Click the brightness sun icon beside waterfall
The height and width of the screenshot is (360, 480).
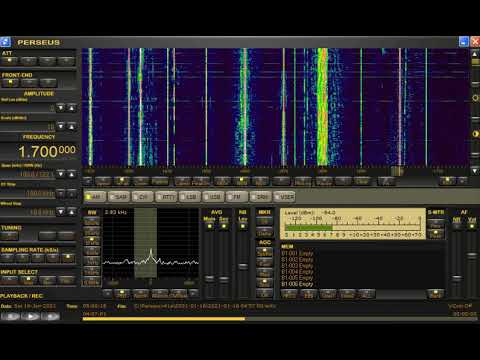(475, 99)
